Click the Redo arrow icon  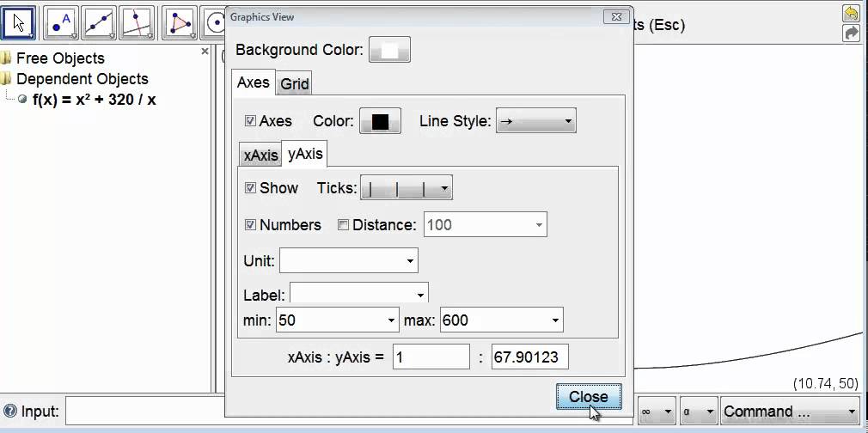pyautogui.click(x=851, y=33)
